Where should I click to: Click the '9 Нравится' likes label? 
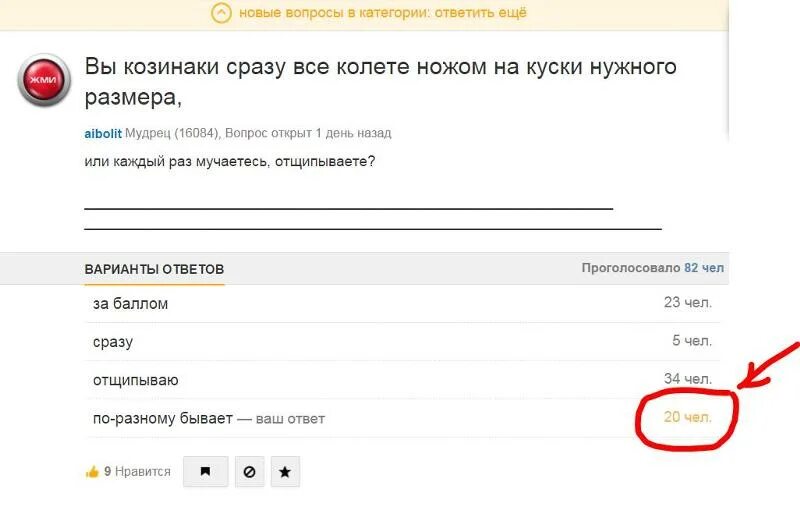click(137, 471)
